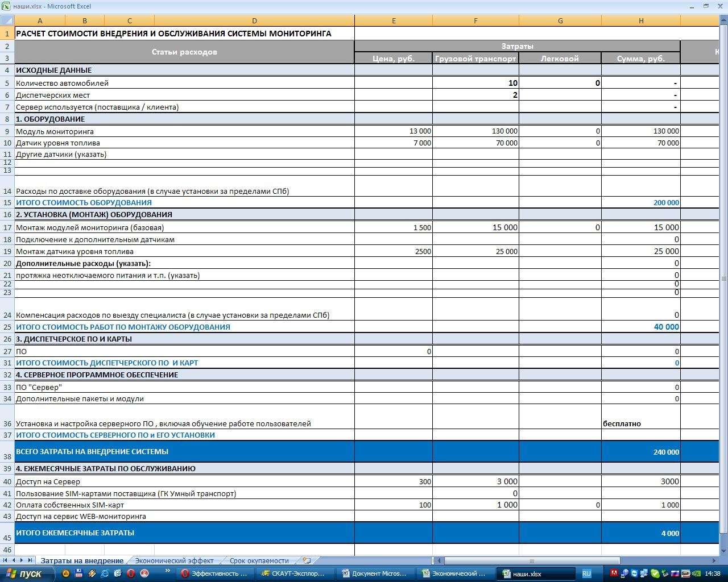728x582 pixels.
Task: Click the 'Легковой' column heading cell
Action: click(560, 58)
